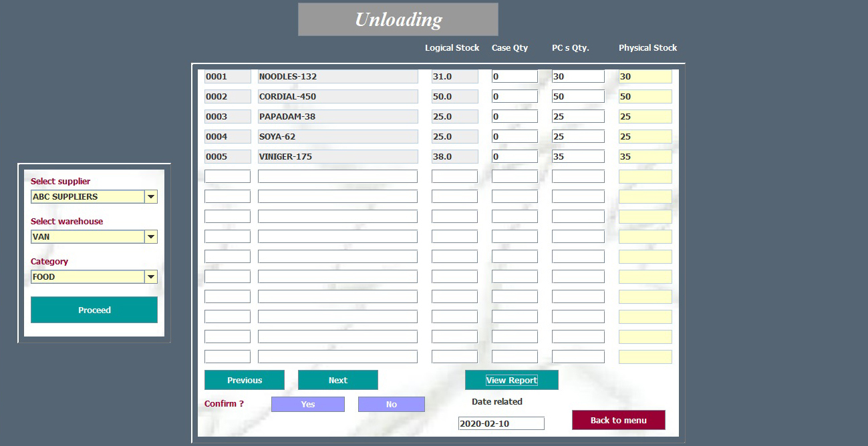Open the Select supplier dropdown

tap(151, 197)
